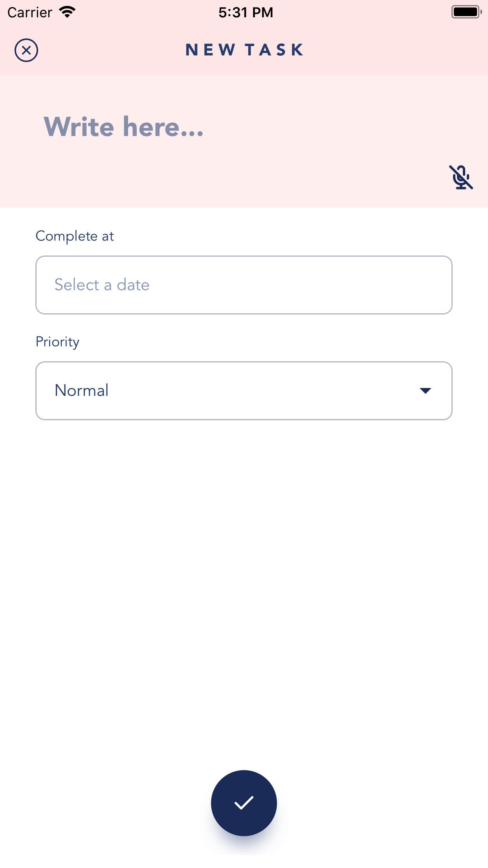488x868 pixels.
Task: Enable voice dictation using the crossed-out mic
Action: [461, 177]
